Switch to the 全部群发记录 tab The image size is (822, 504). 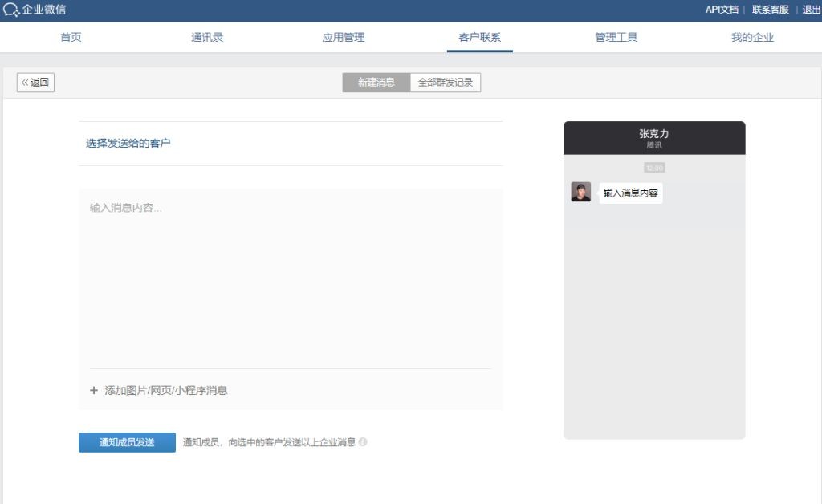point(447,82)
